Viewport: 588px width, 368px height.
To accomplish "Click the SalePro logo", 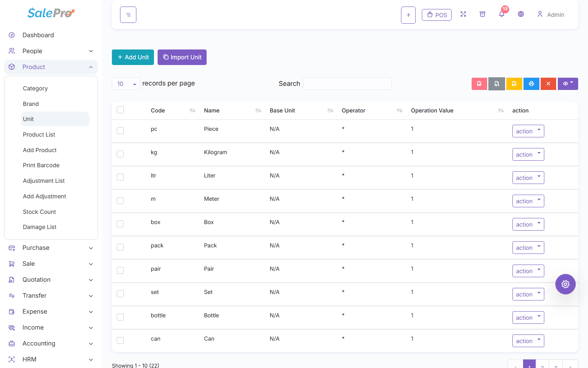I will (51, 13).
